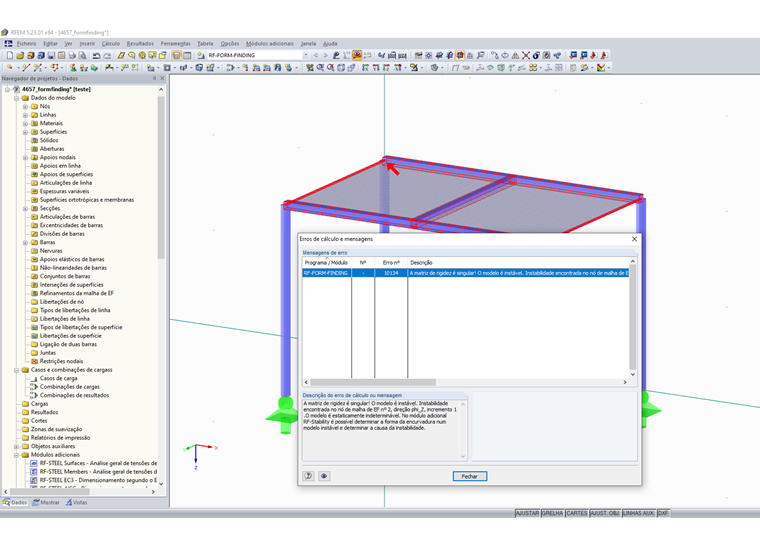The height and width of the screenshot is (545, 760).
Task: Toggle the eye view button in error dialog
Action: coord(324,476)
